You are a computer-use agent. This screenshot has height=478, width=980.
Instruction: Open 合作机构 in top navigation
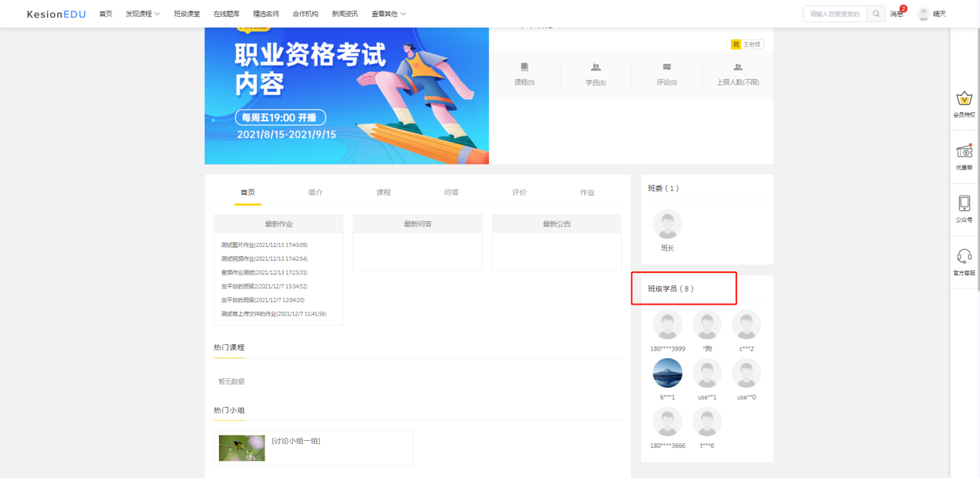306,14
